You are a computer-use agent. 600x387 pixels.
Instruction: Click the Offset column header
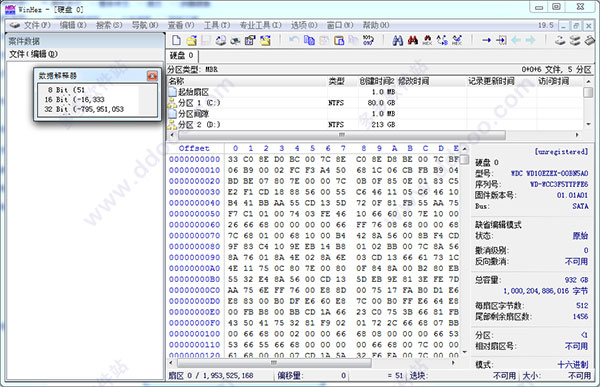point(194,149)
